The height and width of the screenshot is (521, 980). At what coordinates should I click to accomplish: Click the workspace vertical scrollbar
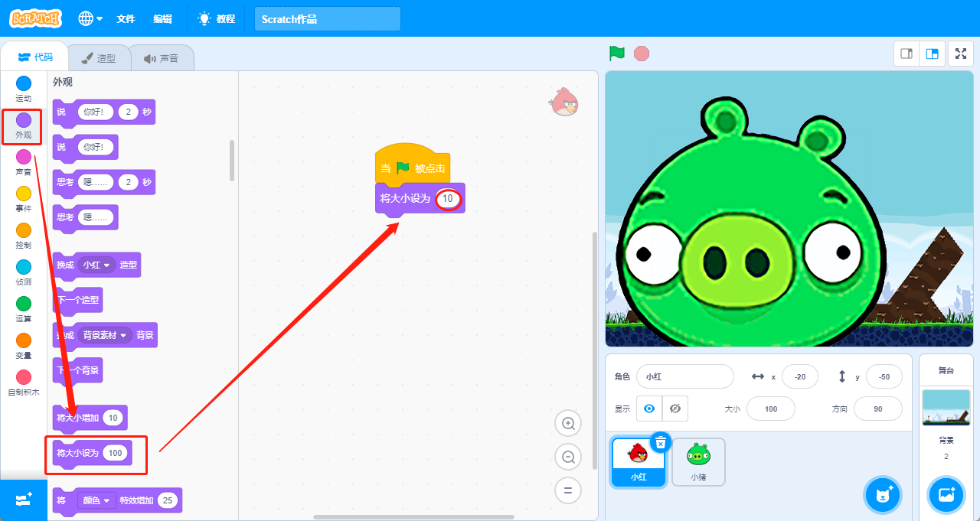point(593,350)
